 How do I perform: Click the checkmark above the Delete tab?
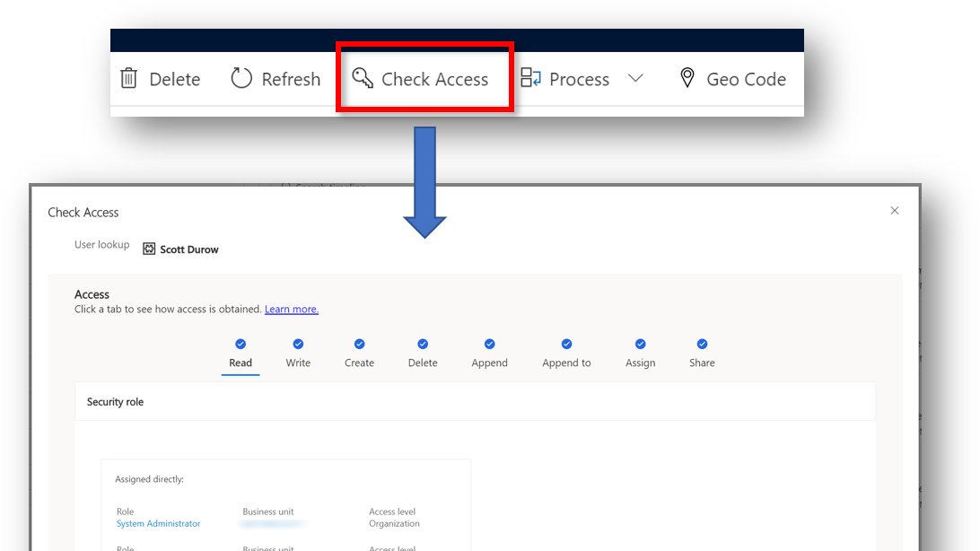423,345
